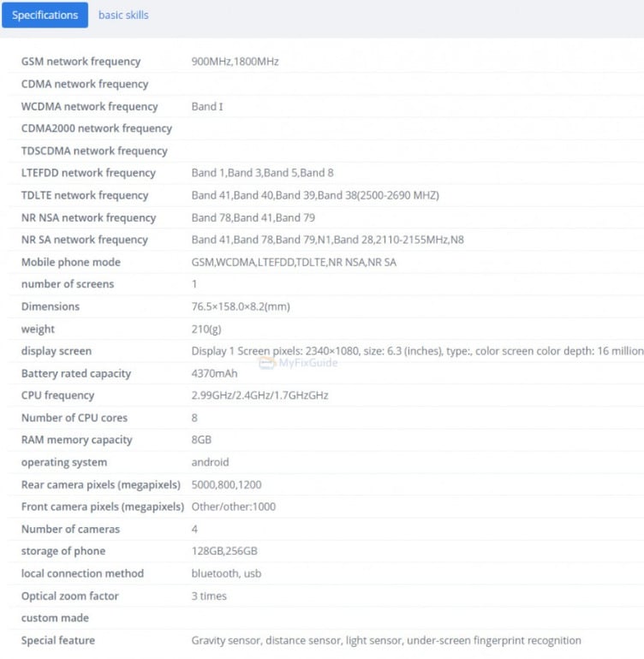Click the NR NSA network frequency label
This screenshot has width=644, height=659.
tap(88, 217)
